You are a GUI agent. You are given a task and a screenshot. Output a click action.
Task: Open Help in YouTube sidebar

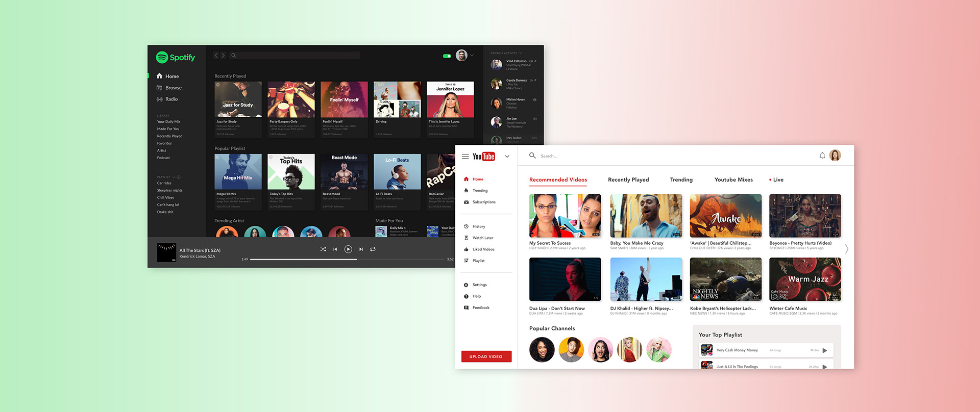point(472,296)
